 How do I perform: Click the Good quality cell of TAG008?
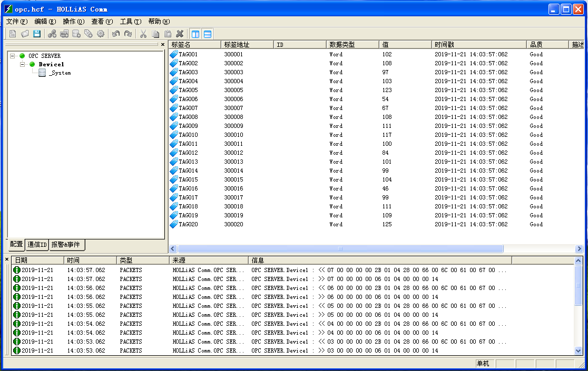coord(536,117)
